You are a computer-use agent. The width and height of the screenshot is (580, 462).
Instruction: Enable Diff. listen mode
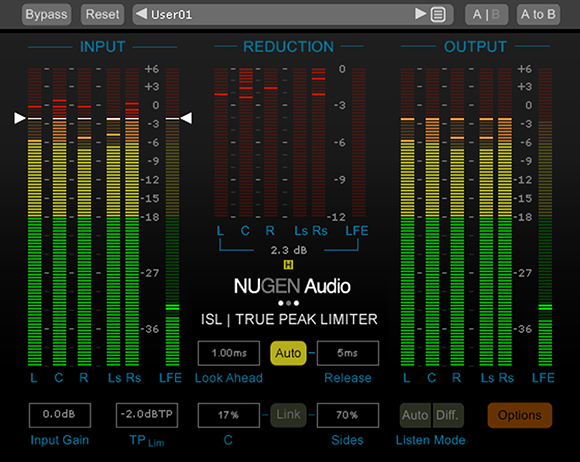coord(448,415)
